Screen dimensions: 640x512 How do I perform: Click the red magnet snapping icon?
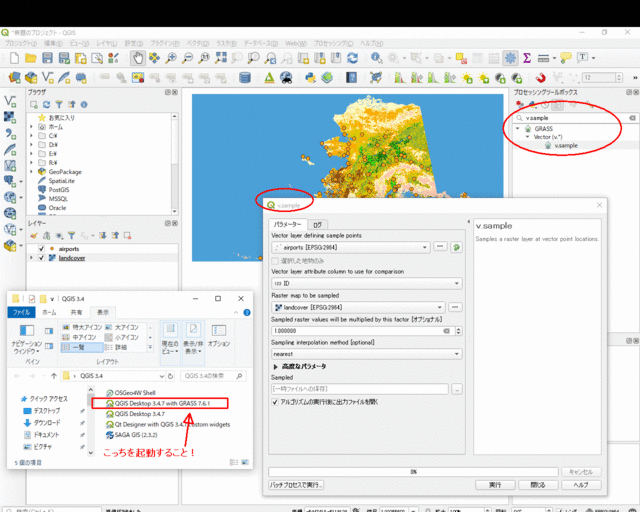pyautogui.click(x=540, y=77)
